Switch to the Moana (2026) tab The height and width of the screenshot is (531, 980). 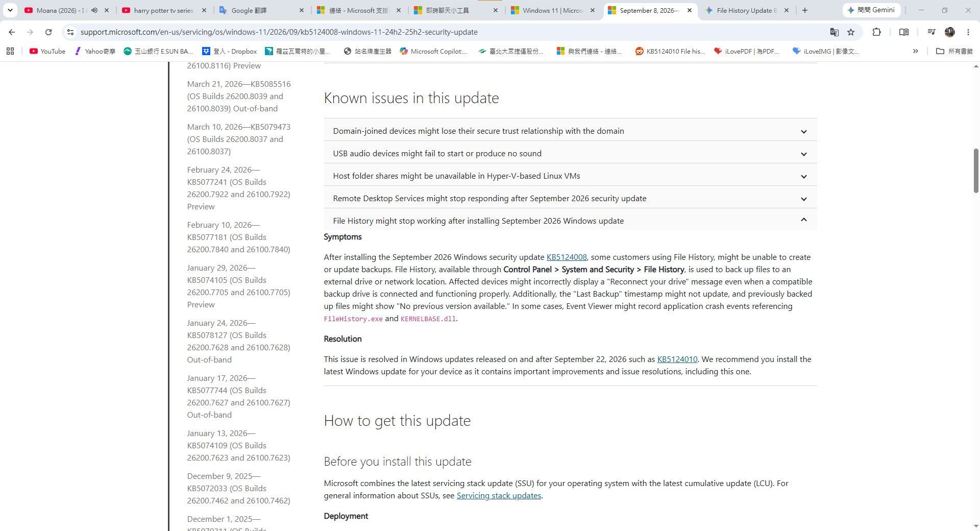[61, 10]
